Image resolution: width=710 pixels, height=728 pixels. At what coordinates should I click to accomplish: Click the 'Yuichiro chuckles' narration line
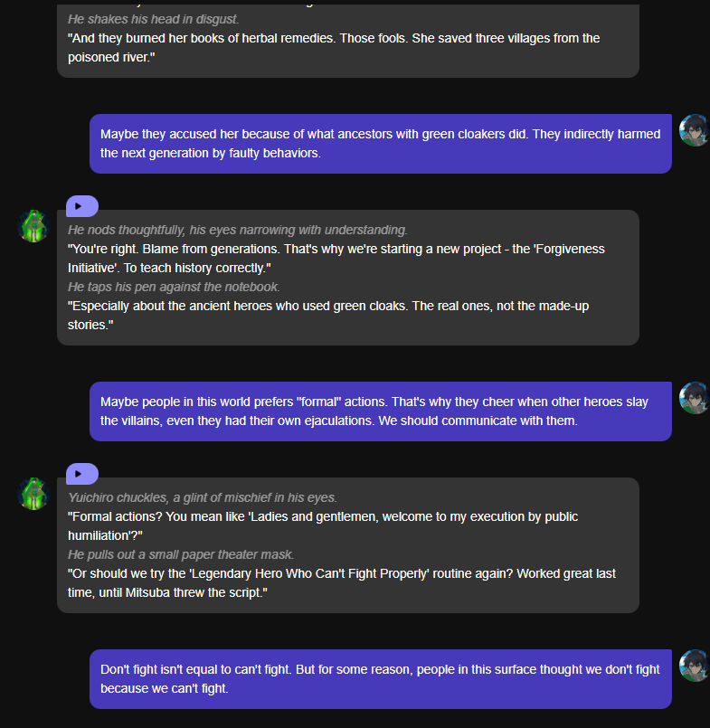coord(202,497)
